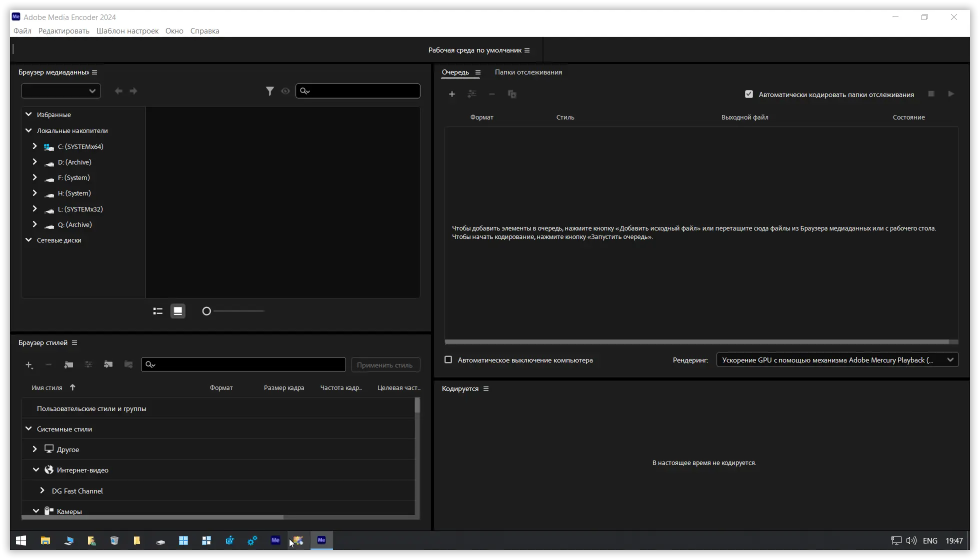Expand the C: (SYSTEMx64) drive
The width and height of the screenshot is (980, 560).
(x=34, y=146)
